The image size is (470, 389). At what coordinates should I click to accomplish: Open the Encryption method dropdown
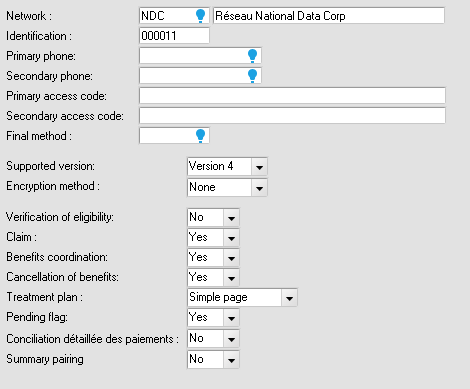[259, 188]
